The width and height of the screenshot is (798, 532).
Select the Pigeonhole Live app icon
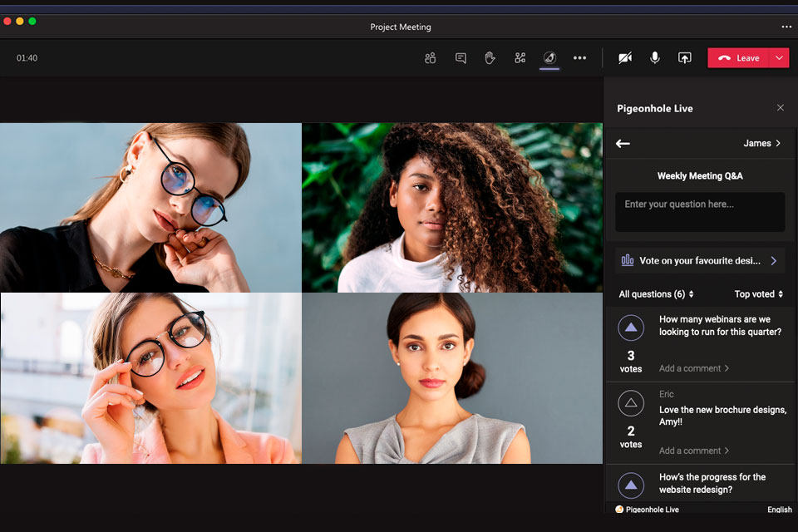click(x=549, y=58)
